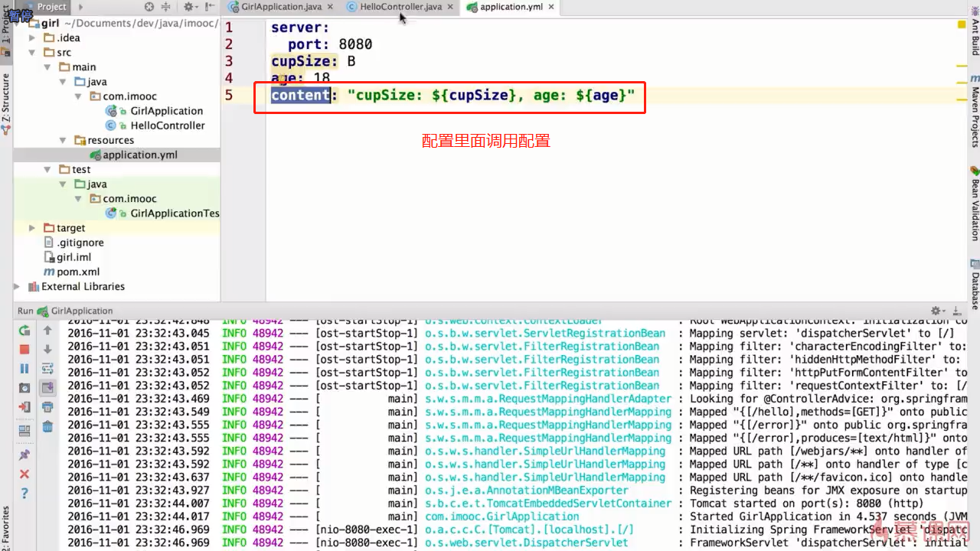Image resolution: width=980 pixels, height=551 pixels.
Task: Click Scroll from Source target icon
Action: click(149, 7)
